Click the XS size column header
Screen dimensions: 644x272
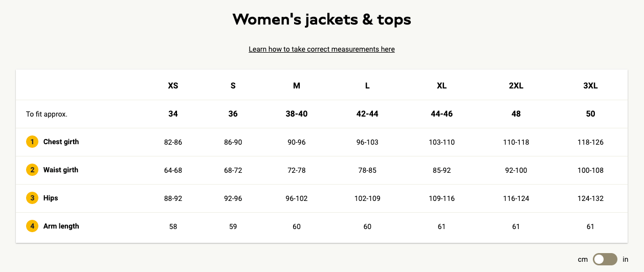pos(173,86)
